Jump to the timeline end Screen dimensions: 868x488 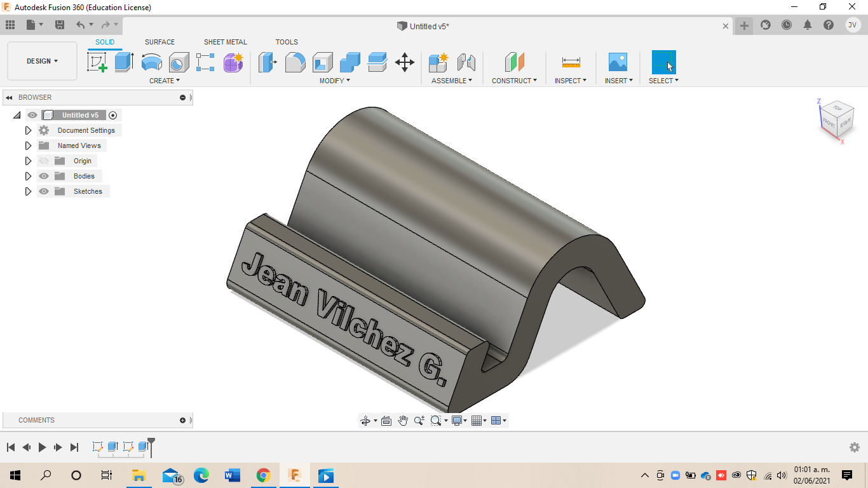(x=74, y=447)
